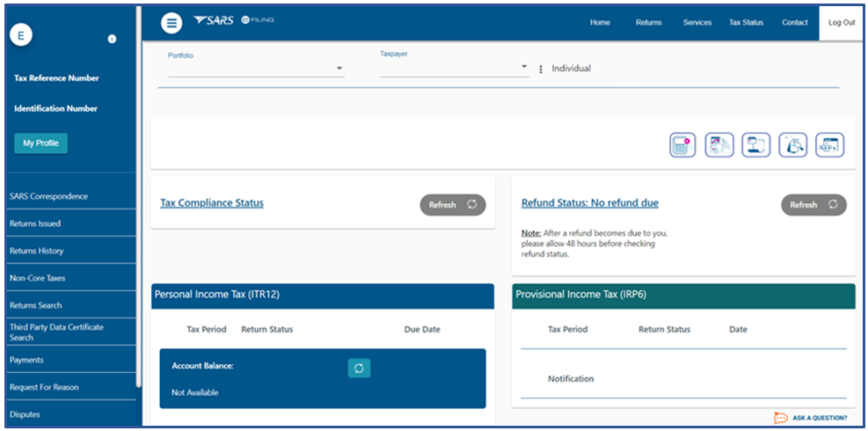Viewport: 868px width, 431px height.
Task: Click the chart and hand icon tile
Action: tap(719, 145)
